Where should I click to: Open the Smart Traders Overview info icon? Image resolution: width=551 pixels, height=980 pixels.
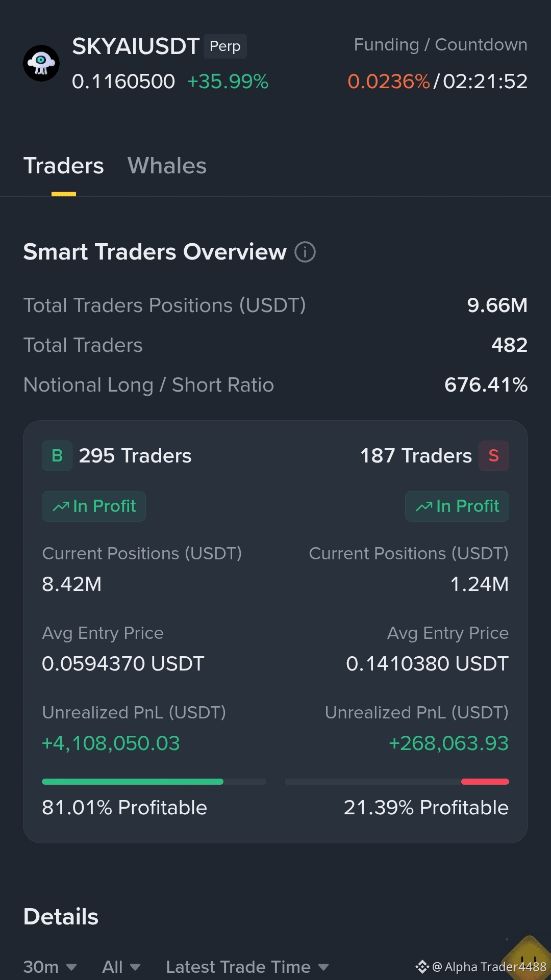coord(305,252)
